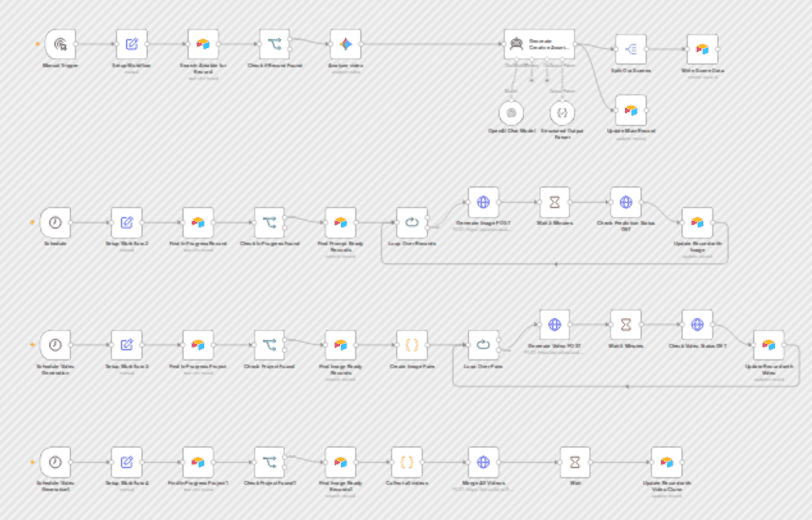812x520 pixels.
Task: Open the Setup Workflow edit node in top row
Action: (132, 44)
